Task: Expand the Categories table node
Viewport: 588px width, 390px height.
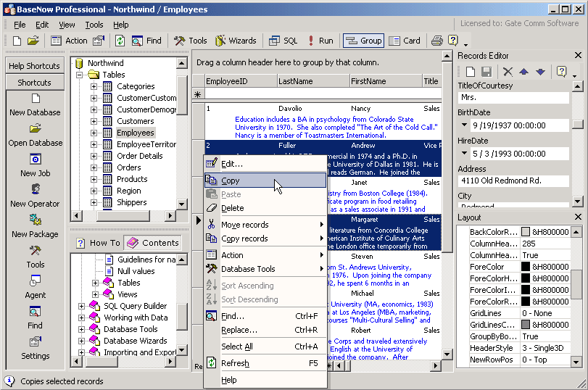Action: click(x=94, y=86)
